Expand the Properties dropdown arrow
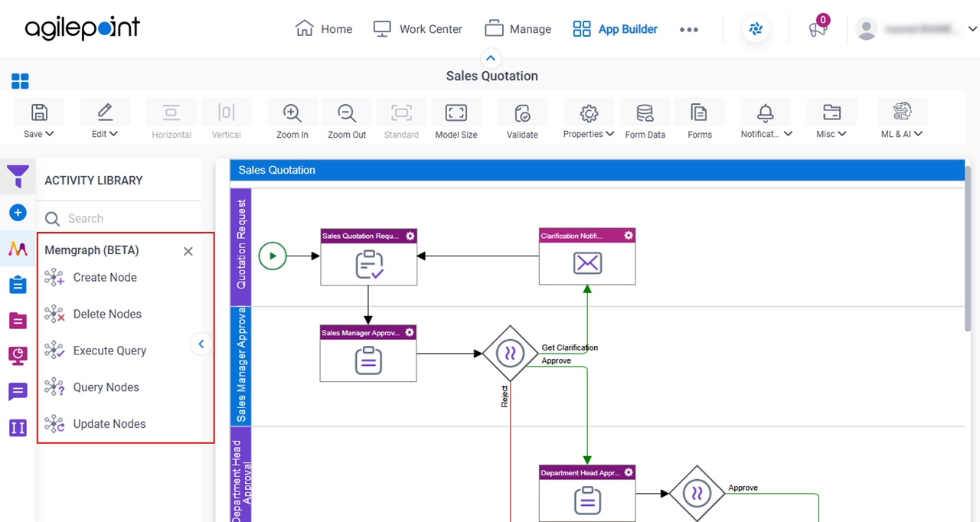The image size is (980, 522). click(609, 134)
